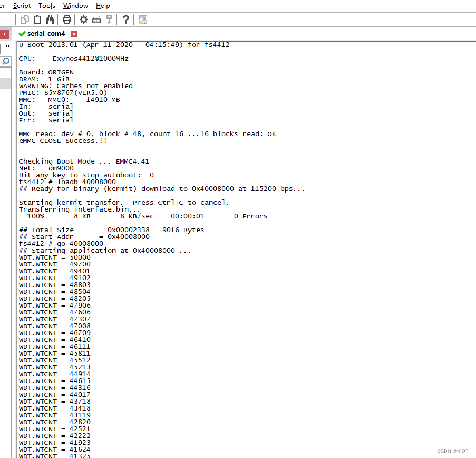Click the security screen icon at toolbar's right end

tap(142, 19)
